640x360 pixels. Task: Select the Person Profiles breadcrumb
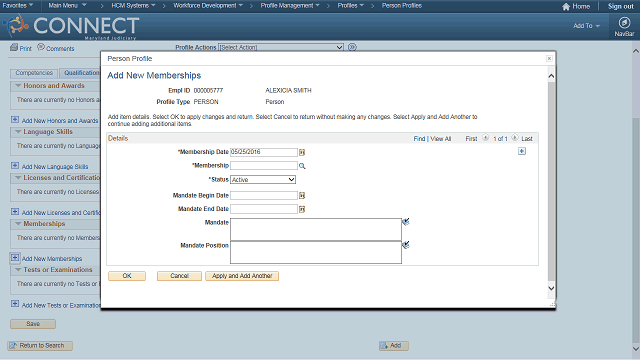pos(402,6)
